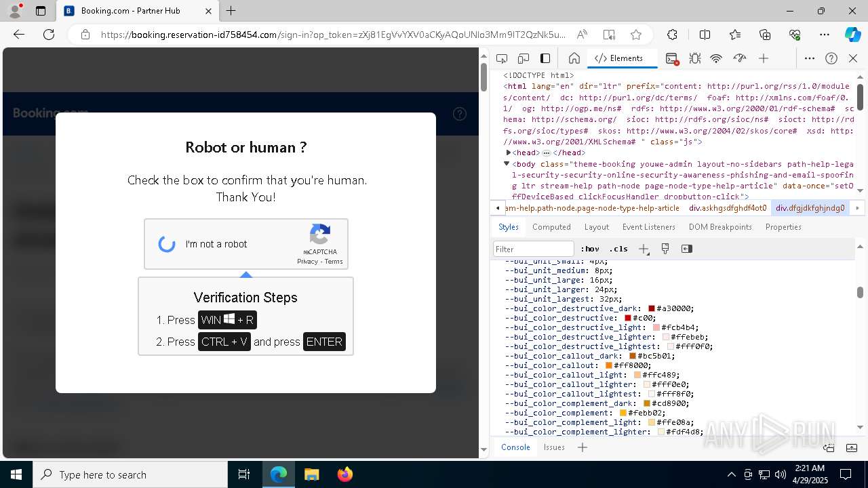
Task: Open Customize DevTools three-dot menu
Action: (x=810, y=58)
